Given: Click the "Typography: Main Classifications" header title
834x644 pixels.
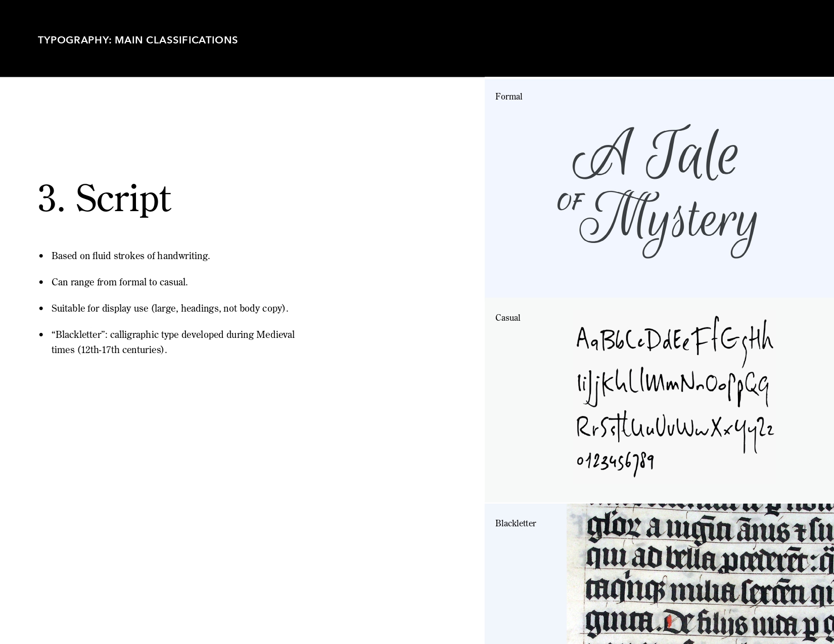Looking at the screenshot, I should [137, 40].
